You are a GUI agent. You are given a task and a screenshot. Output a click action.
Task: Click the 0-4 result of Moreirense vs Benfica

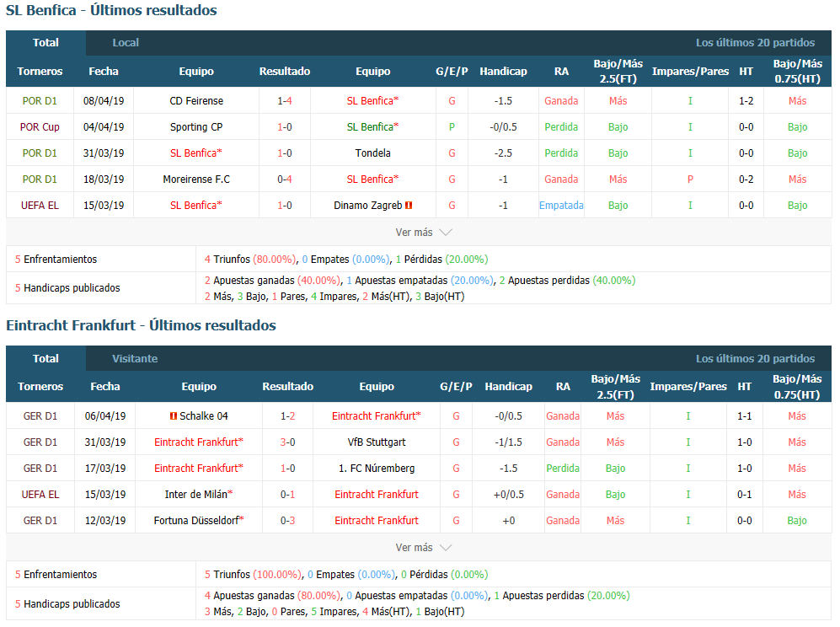[x=285, y=180]
